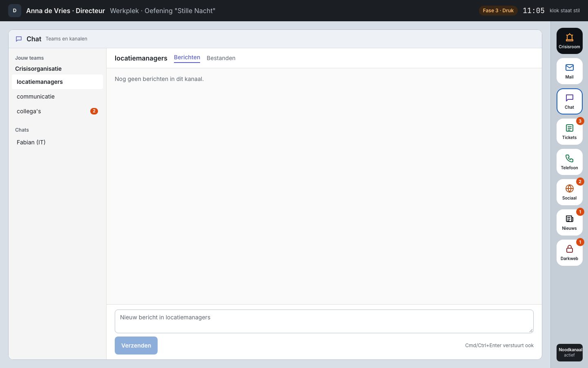Click the new message input field
The width and height of the screenshot is (588, 368).
coord(324,321)
